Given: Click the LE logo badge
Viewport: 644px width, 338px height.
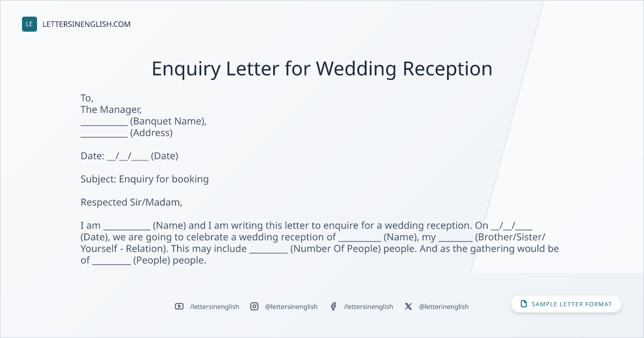Looking at the screenshot, I should point(30,24).
